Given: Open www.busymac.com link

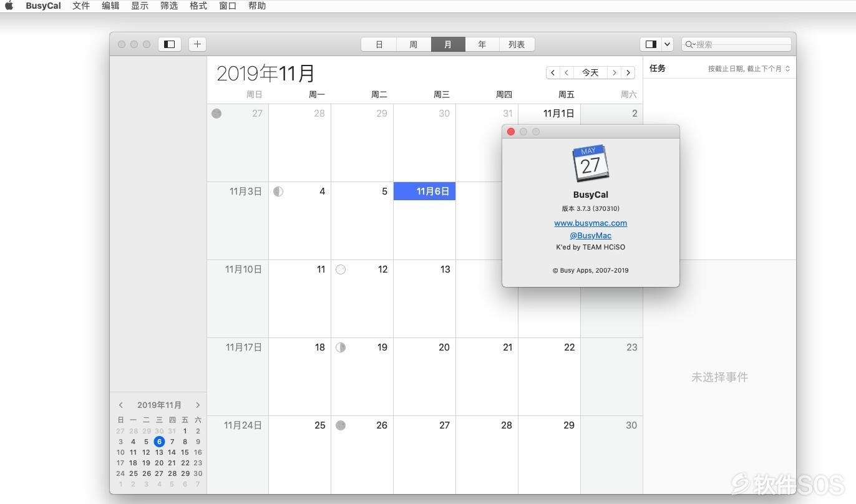Looking at the screenshot, I should pos(590,223).
